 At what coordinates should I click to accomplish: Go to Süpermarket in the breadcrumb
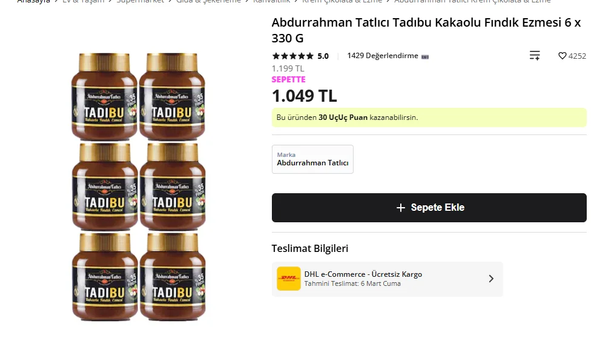point(140,2)
